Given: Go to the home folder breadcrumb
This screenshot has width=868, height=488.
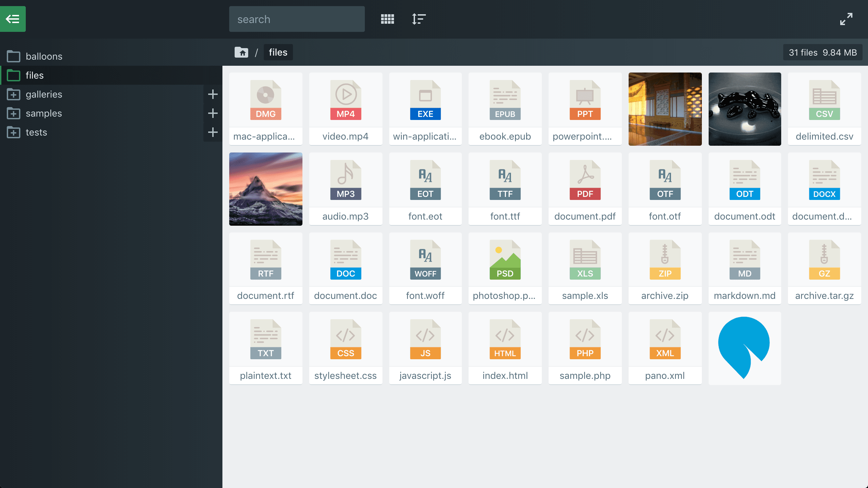Looking at the screenshot, I should point(241,53).
